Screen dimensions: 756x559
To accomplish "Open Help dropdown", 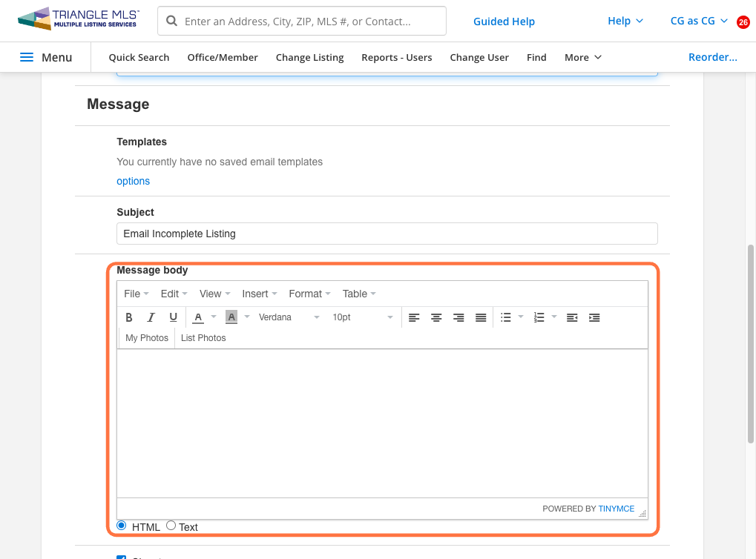I will point(625,21).
